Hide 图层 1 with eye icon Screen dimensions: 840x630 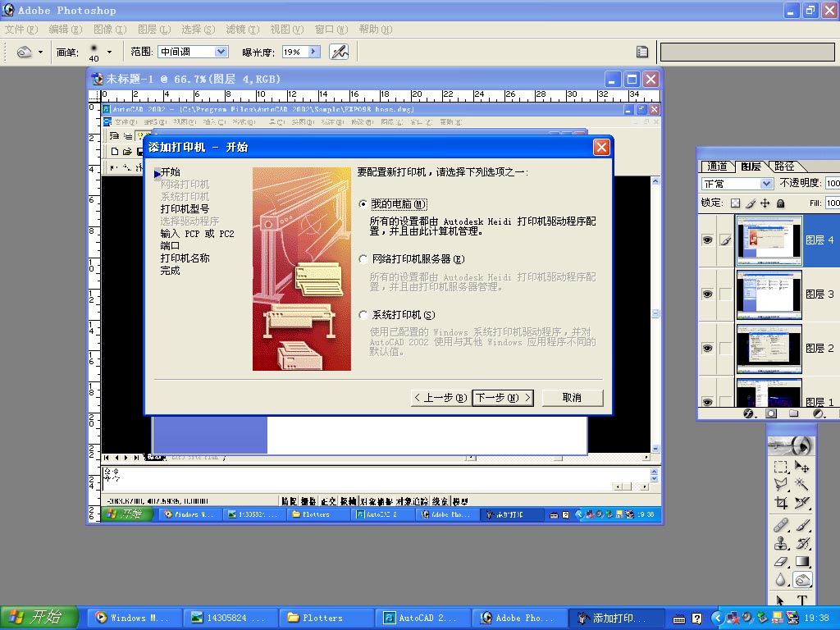[x=707, y=401]
